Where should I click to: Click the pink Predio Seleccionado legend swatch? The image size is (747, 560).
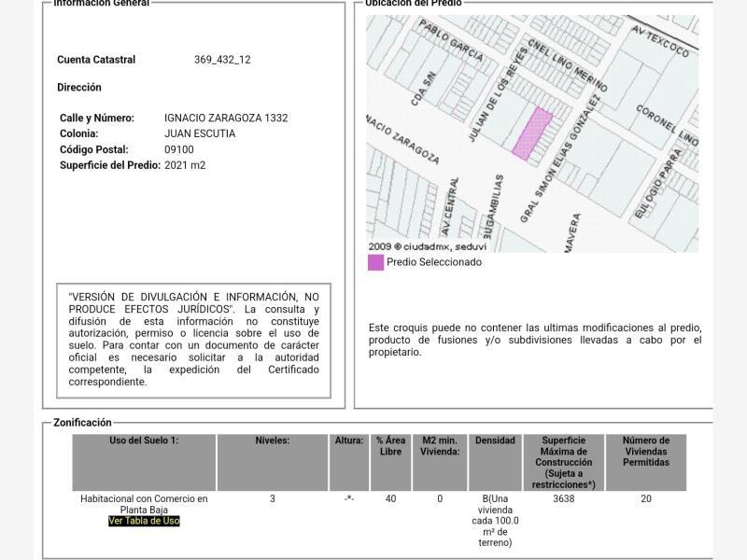(375, 262)
